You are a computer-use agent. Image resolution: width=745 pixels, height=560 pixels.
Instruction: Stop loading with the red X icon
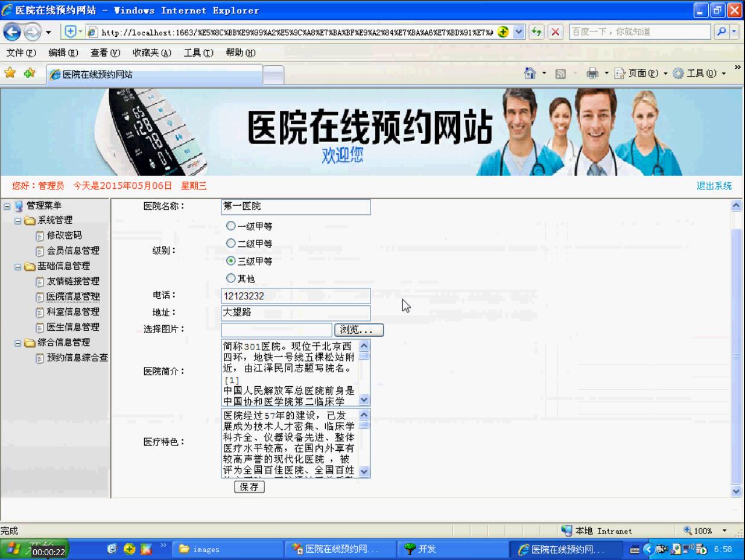[x=556, y=32]
